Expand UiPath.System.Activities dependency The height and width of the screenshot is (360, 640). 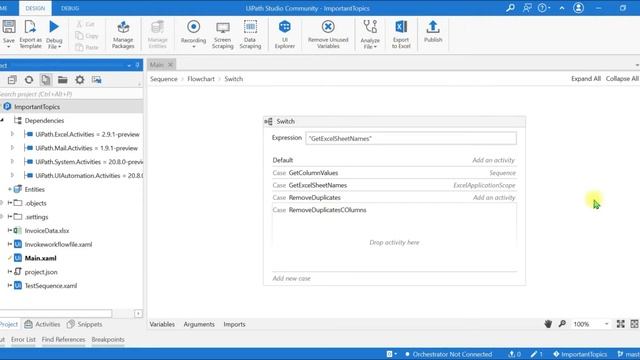[x=12, y=162]
